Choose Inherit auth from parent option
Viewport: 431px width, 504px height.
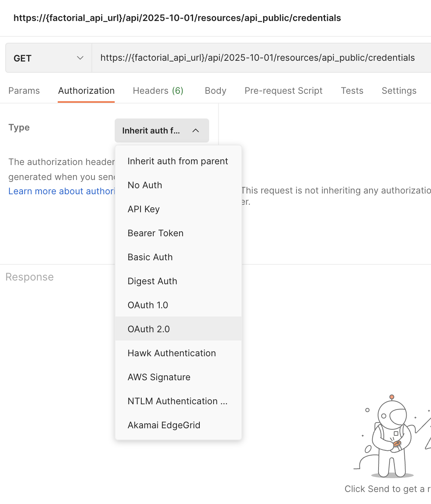click(178, 161)
